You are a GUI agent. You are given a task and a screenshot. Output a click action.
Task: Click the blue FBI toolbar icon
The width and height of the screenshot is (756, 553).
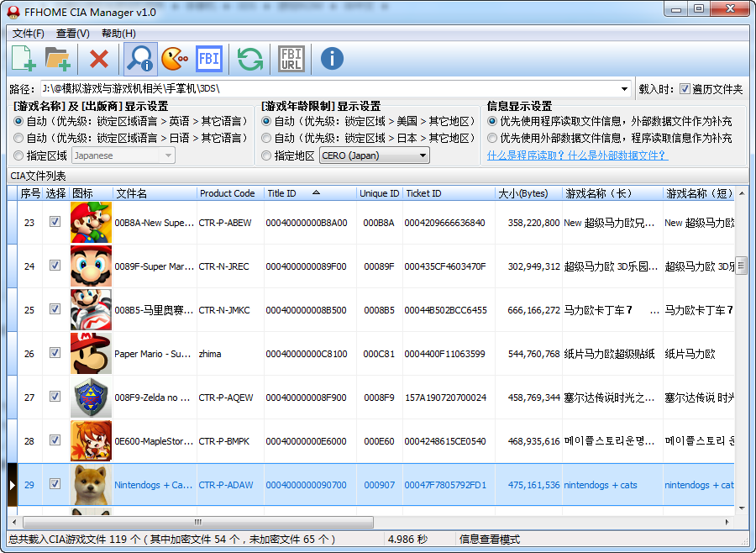coord(209,59)
